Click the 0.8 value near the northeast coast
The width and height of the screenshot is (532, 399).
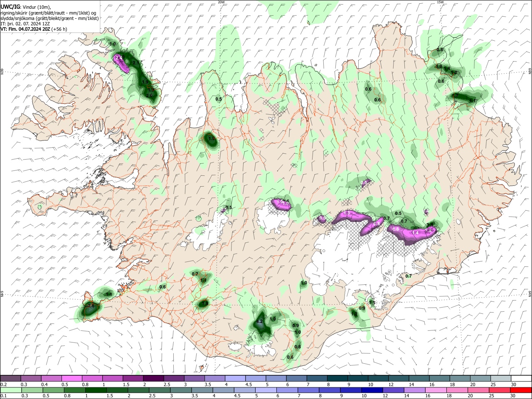pos(440,50)
